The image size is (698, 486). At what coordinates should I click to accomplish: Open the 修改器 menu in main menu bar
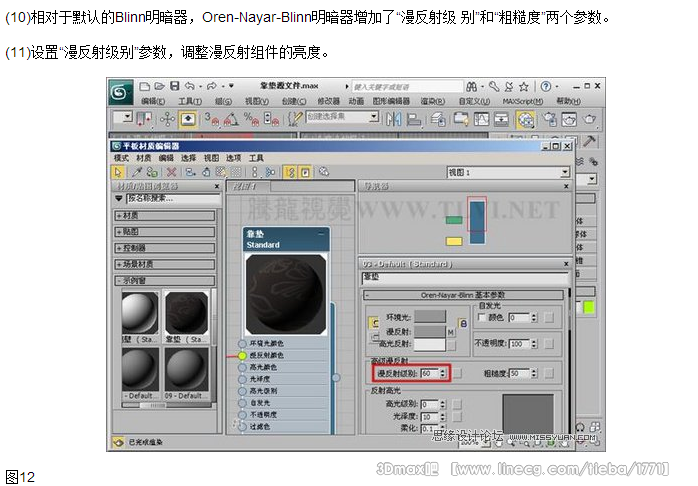(329, 101)
